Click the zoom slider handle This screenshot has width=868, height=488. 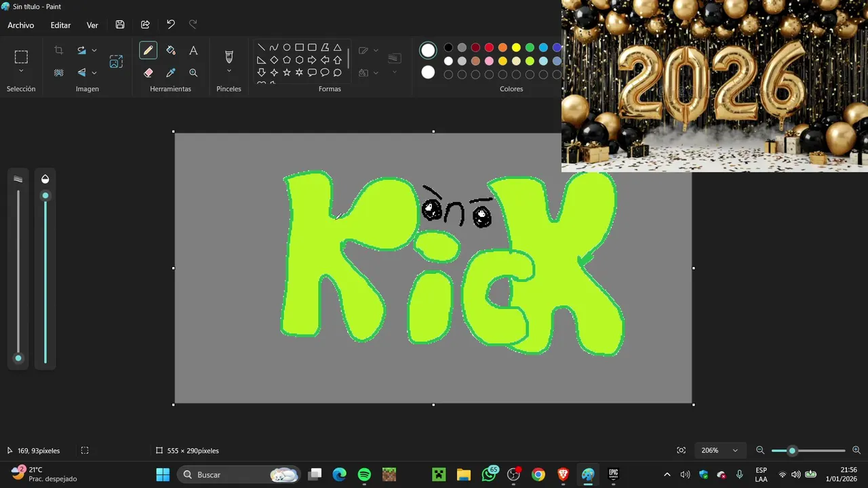pos(792,450)
